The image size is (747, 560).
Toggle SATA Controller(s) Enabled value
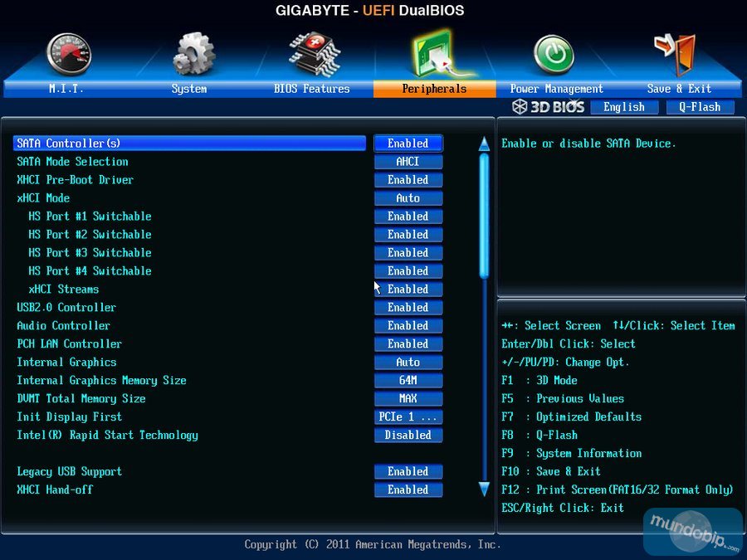pos(408,144)
